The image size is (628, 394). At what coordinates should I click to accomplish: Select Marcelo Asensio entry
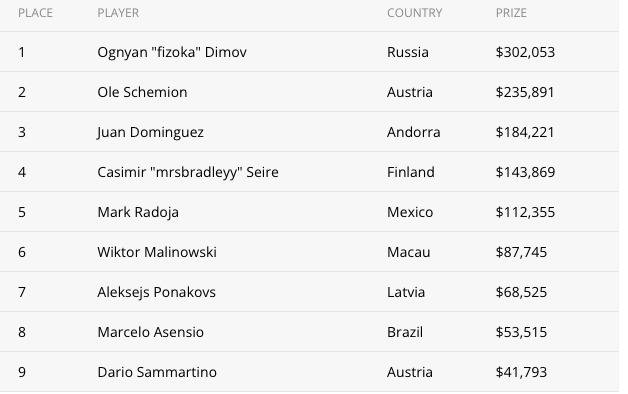(151, 332)
